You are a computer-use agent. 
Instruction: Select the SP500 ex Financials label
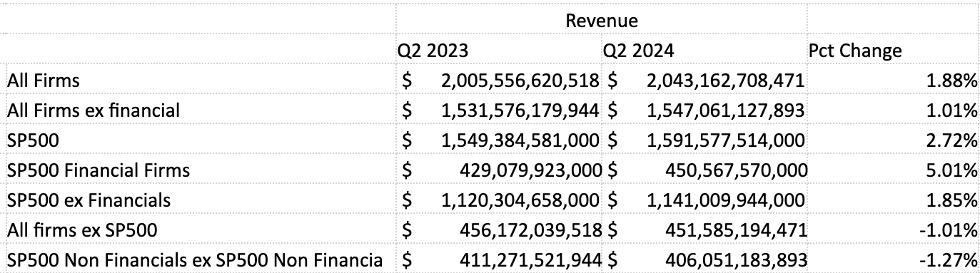pyautogui.click(x=89, y=200)
